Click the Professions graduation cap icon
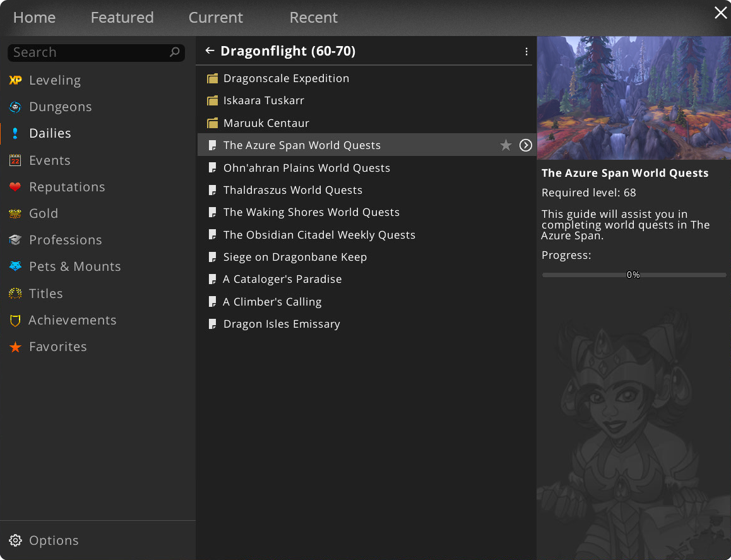 pos(15,240)
